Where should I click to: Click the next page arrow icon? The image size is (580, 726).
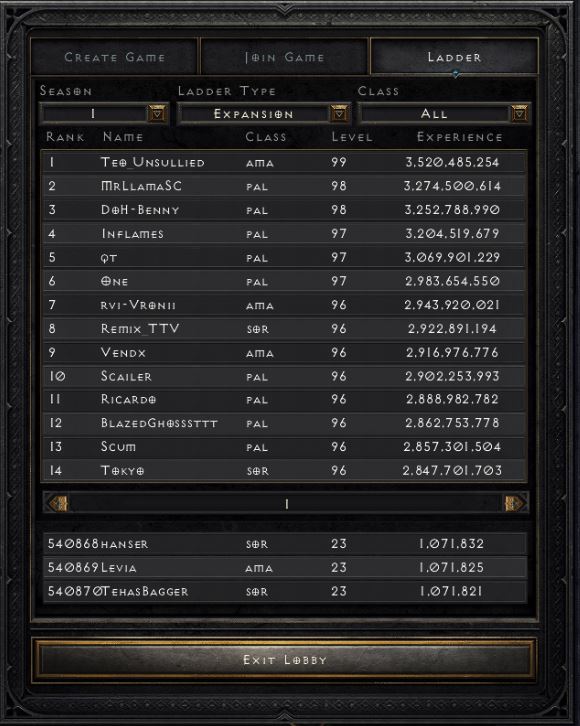[x=513, y=503]
